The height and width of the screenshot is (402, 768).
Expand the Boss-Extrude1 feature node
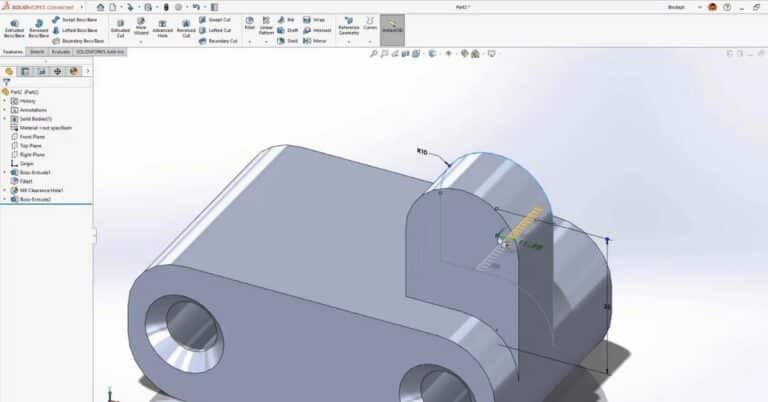(x=5, y=172)
